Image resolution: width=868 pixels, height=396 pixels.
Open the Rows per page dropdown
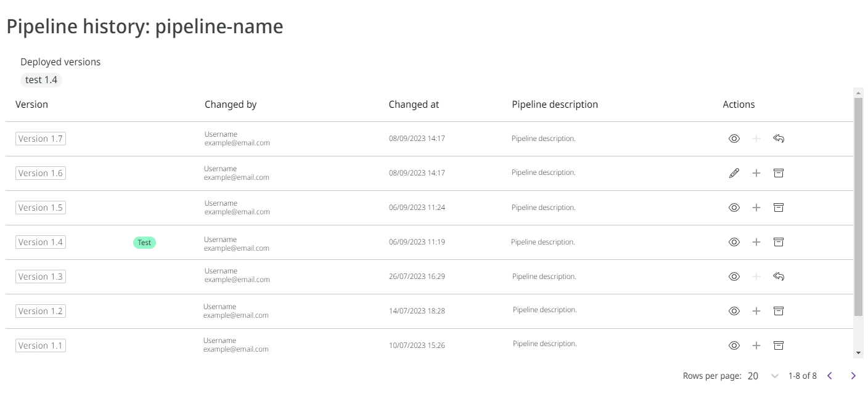pyautogui.click(x=763, y=376)
